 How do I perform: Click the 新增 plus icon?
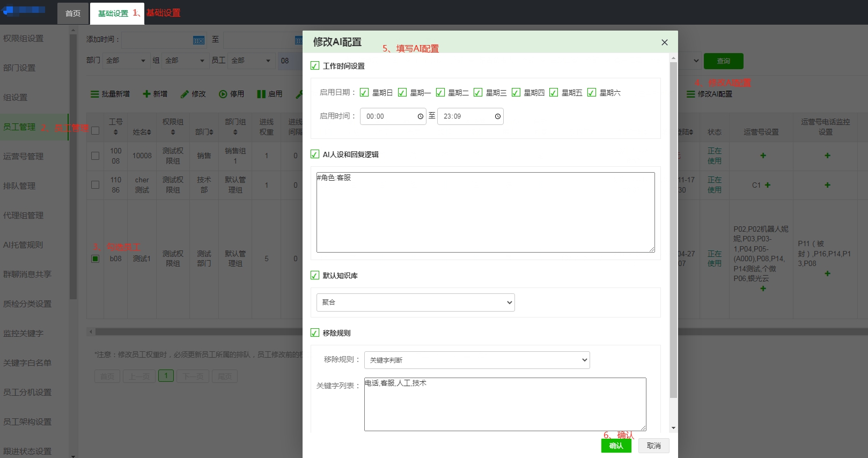pyautogui.click(x=146, y=94)
